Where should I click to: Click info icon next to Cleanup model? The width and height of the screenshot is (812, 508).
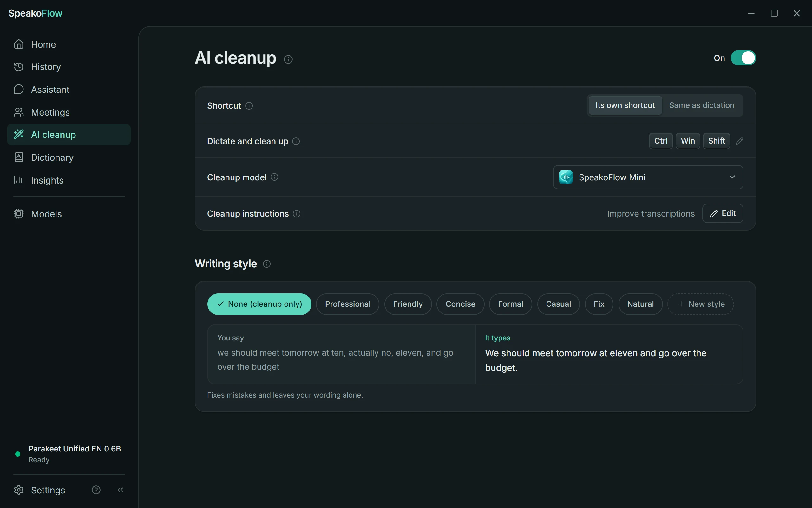pos(274,177)
